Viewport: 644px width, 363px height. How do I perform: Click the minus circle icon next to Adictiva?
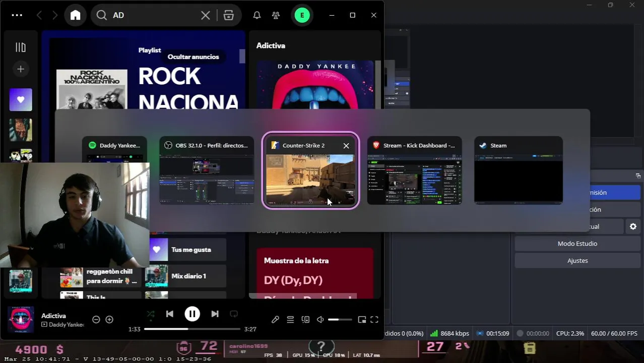(x=96, y=320)
